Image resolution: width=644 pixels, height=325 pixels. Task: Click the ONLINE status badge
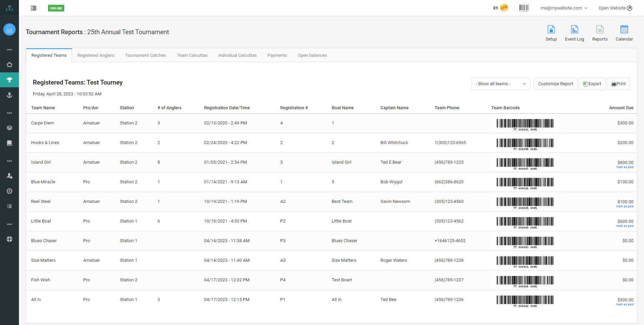pos(56,8)
